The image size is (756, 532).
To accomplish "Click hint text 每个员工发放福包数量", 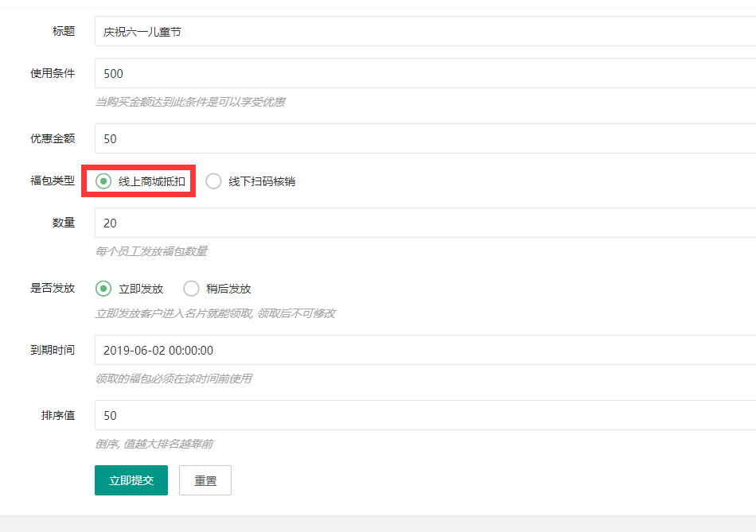I will click(151, 251).
